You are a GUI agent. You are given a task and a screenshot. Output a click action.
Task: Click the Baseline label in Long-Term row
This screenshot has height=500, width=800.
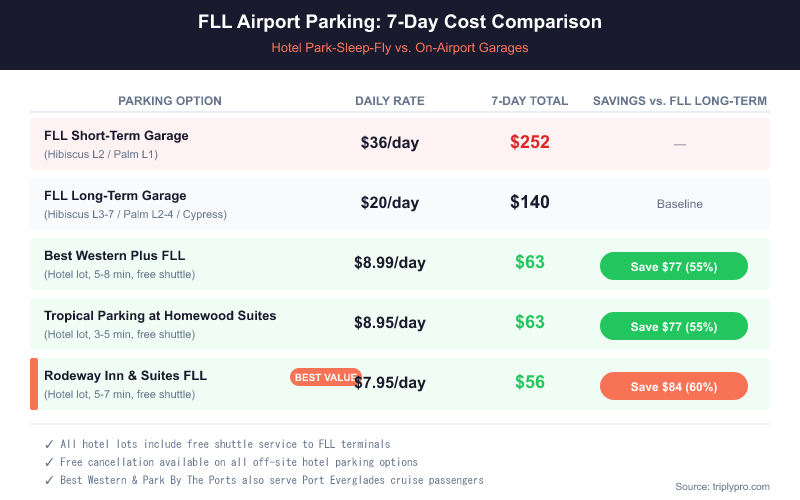[680, 204]
